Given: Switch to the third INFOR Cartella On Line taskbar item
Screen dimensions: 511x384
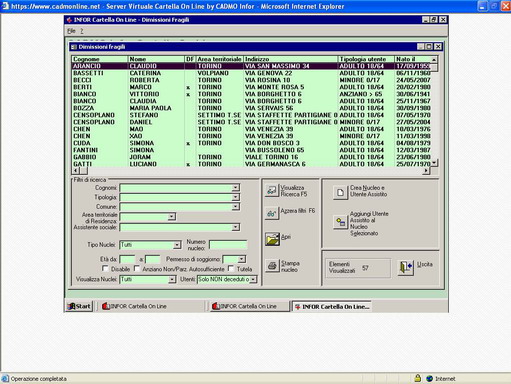Looking at the screenshot, I should pos(332,306).
